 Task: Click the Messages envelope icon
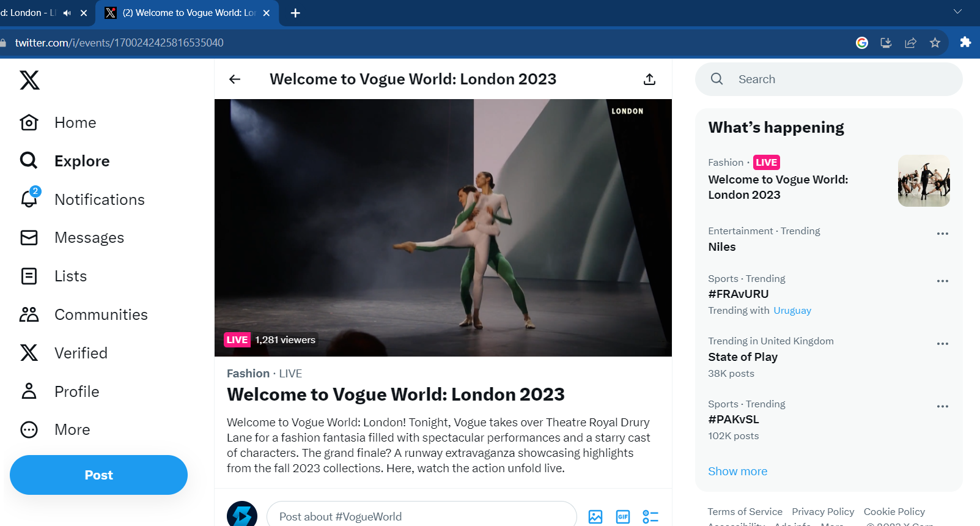pyautogui.click(x=29, y=237)
